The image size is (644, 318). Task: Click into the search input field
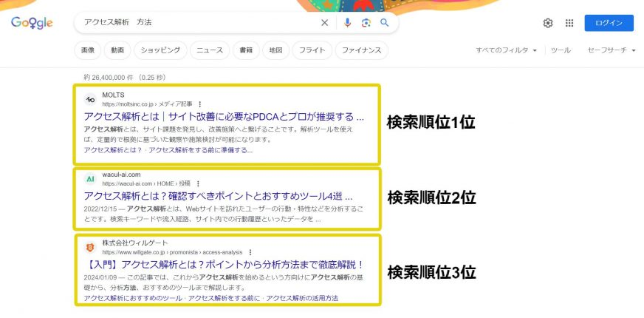[x=199, y=23]
